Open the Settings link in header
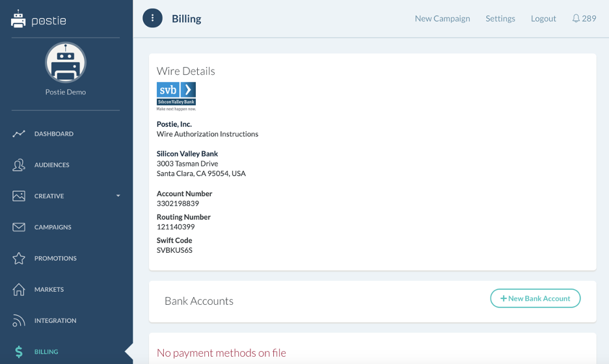609x364 pixels. pyautogui.click(x=500, y=18)
